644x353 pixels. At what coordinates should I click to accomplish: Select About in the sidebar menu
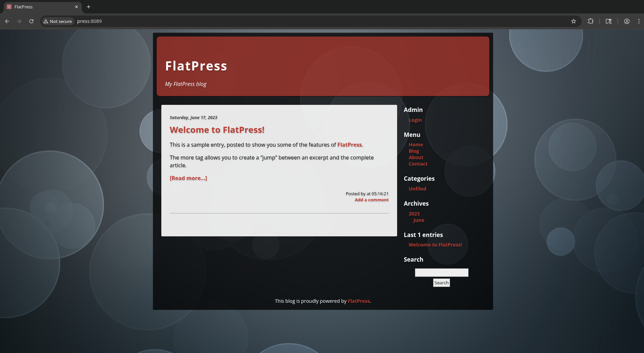[416, 157]
